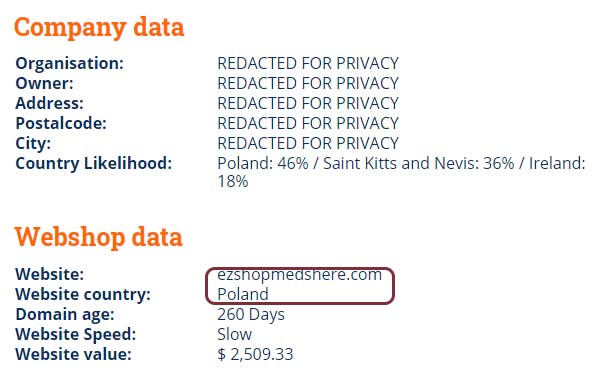This screenshot has width=601, height=377.
Task: Click the Slow speed value
Action: pyautogui.click(x=234, y=334)
